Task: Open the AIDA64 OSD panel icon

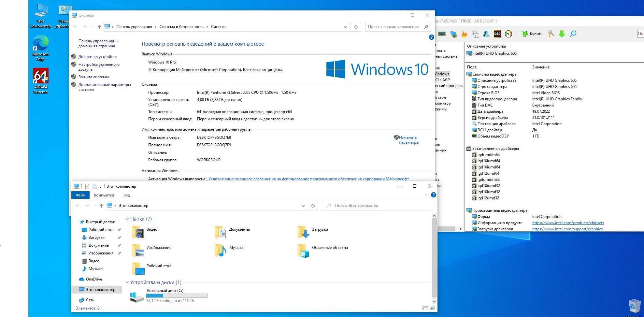Action: [x=497, y=34]
